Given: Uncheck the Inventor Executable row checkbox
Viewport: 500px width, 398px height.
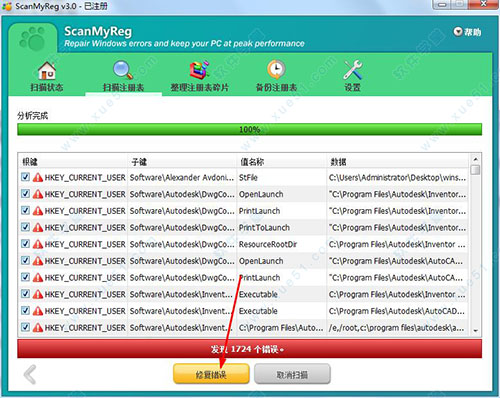Looking at the screenshot, I should point(25,294).
